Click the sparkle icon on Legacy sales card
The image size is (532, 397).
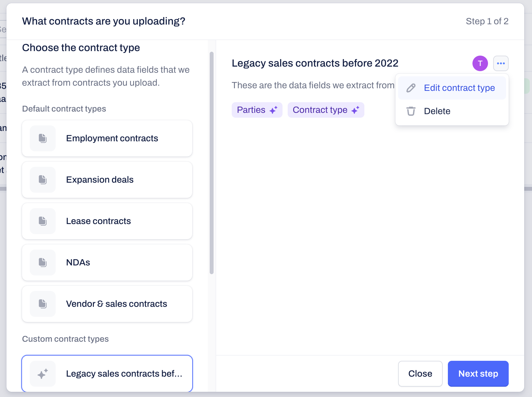[x=43, y=374]
